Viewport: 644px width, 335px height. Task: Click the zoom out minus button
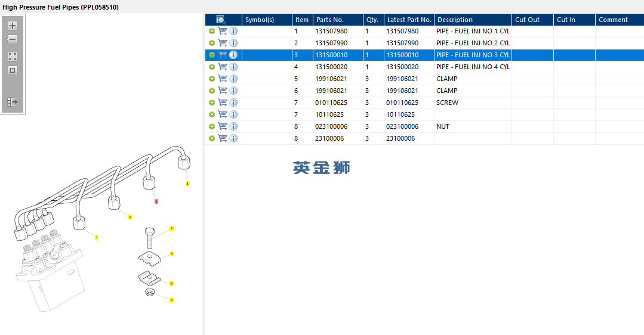point(13,39)
